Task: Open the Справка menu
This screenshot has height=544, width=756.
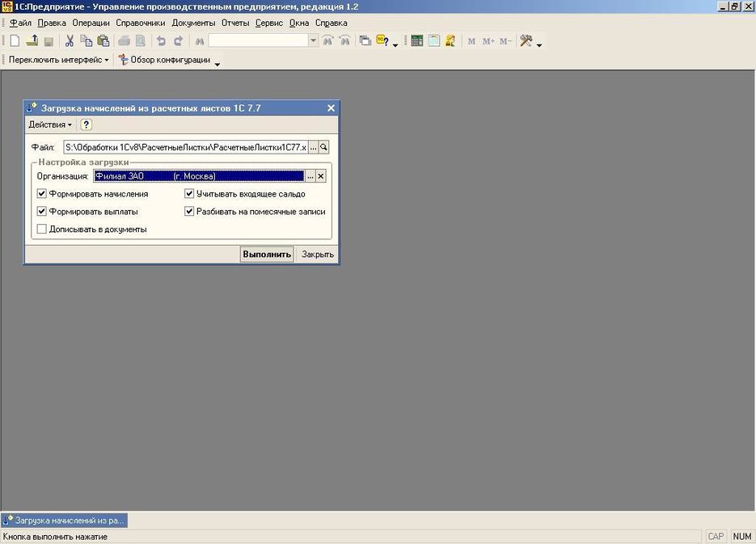Action: point(332,23)
